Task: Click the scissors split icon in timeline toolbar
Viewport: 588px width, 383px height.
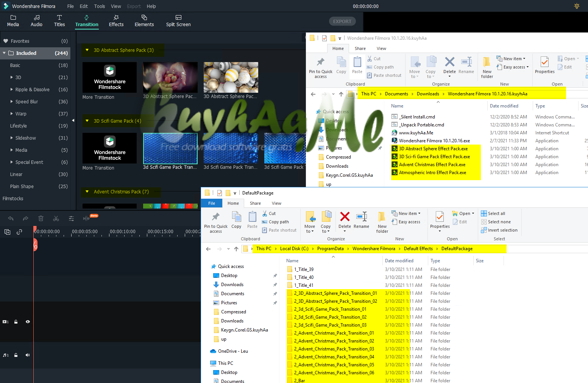Action: 56,218
